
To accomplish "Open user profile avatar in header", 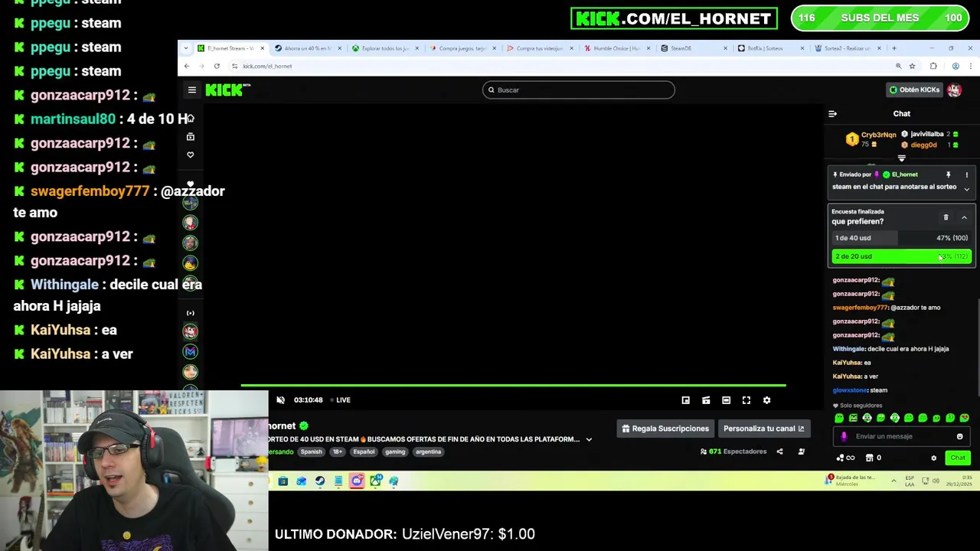I will [954, 90].
